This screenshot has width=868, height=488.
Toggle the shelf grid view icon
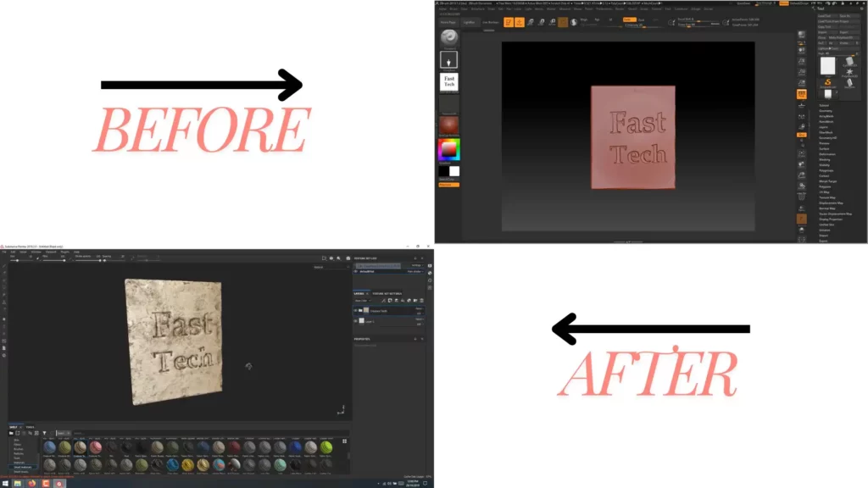click(345, 441)
